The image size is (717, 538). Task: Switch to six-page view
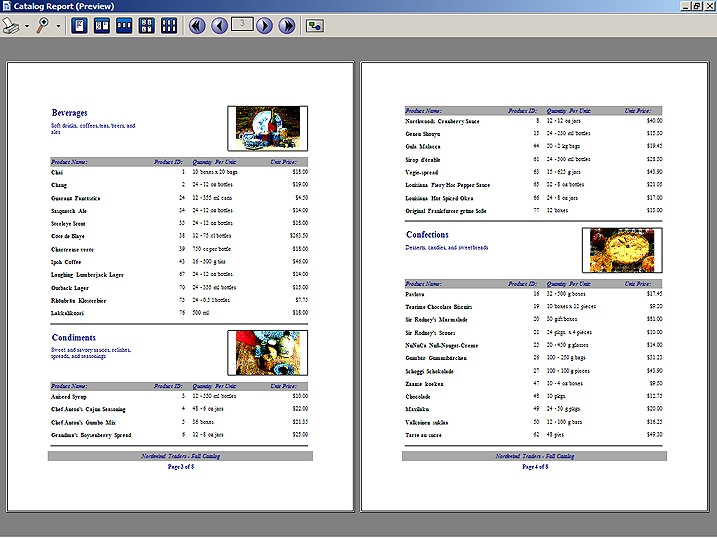(x=169, y=26)
